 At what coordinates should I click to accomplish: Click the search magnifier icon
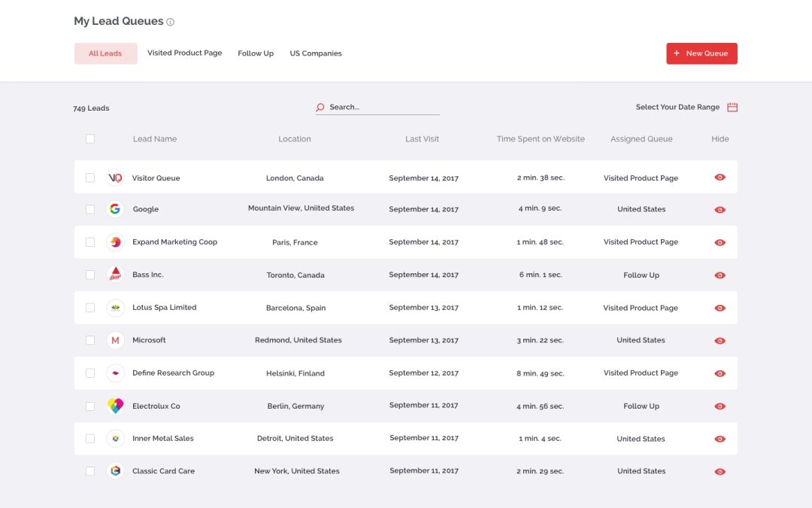pos(320,108)
